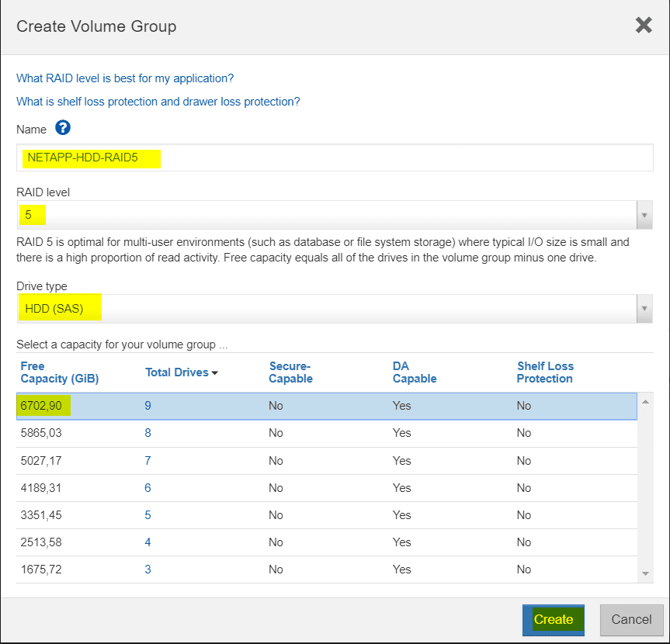Click the drive count link showing 7
The image size is (670, 644).
coord(148,460)
